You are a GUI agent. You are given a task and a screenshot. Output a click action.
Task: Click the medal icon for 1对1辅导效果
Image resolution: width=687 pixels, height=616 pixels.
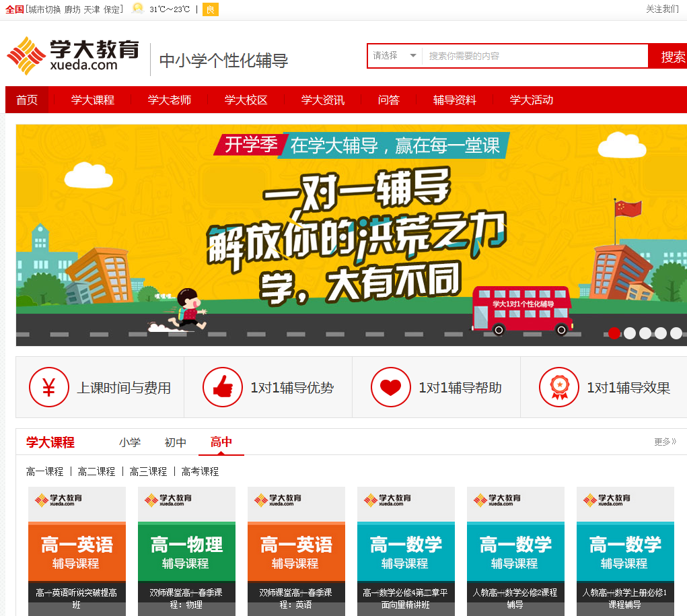coord(559,387)
